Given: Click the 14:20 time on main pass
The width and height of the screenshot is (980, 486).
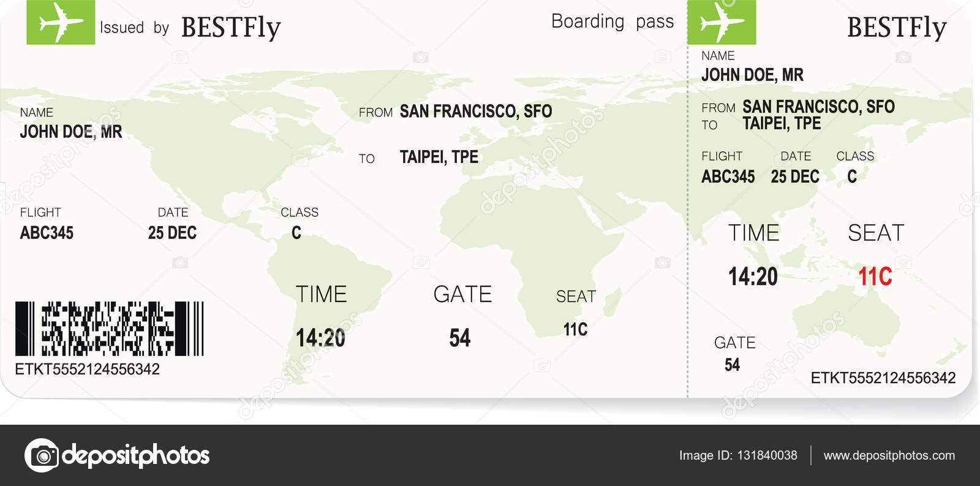Looking at the screenshot, I should point(320,338).
